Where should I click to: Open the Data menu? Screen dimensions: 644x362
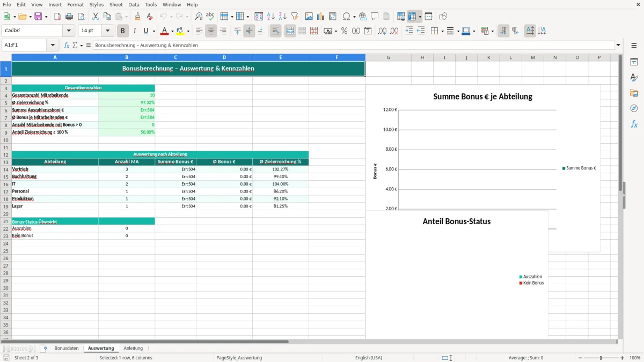(x=134, y=4)
